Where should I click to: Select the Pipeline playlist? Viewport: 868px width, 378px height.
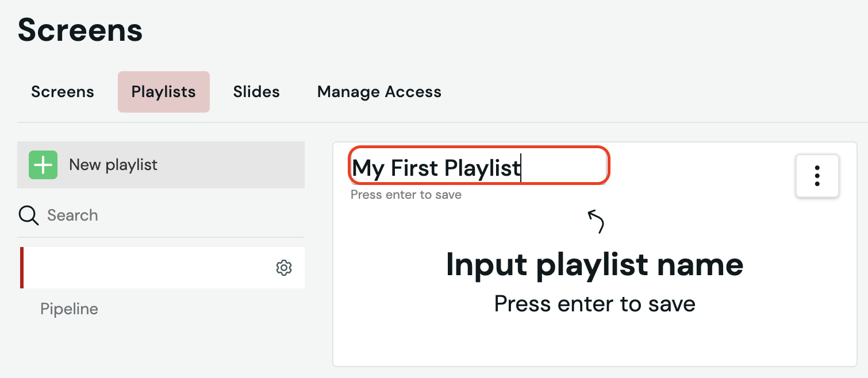[x=69, y=309]
